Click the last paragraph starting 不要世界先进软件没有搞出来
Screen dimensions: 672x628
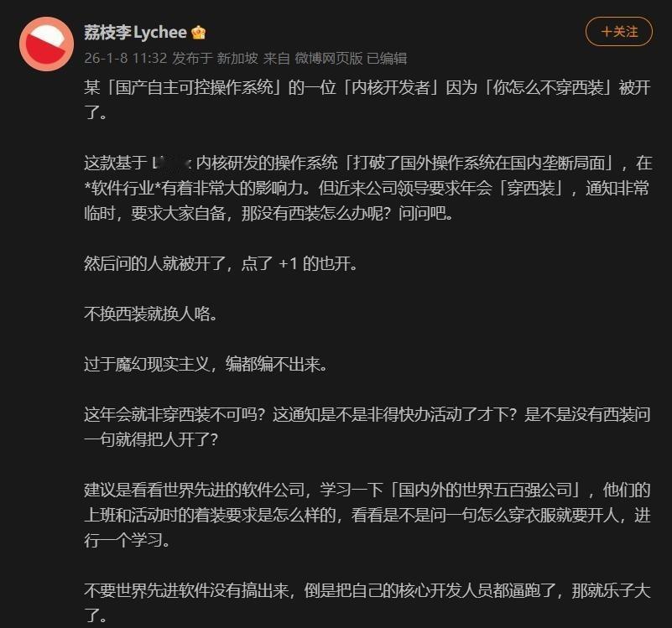click(x=367, y=603)
